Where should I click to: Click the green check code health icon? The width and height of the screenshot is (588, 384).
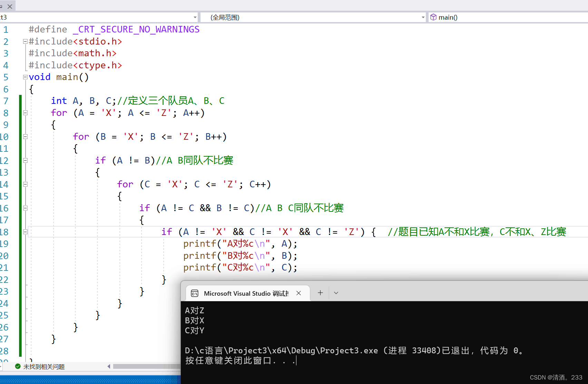[x=17, y=367]
